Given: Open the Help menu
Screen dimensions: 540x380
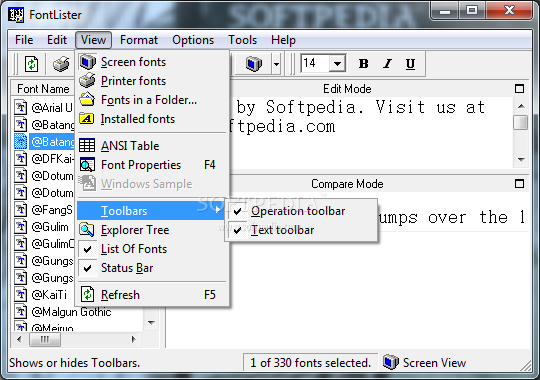Looking at the screenshot, I should [x=283, y=40].
